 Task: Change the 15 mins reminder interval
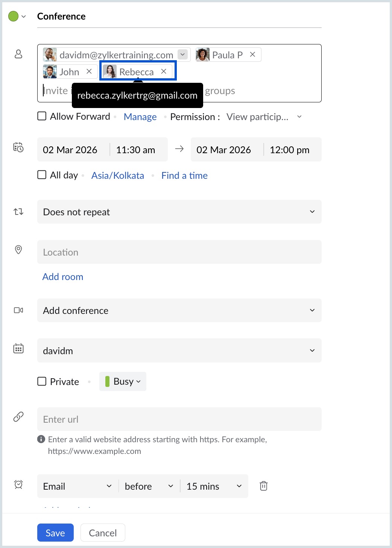coord(213,486)
